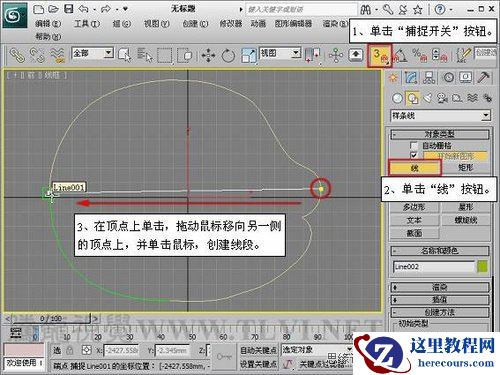Open the Help question mark icon
Screen dimensions: 500x375
[x=440, y=9]
